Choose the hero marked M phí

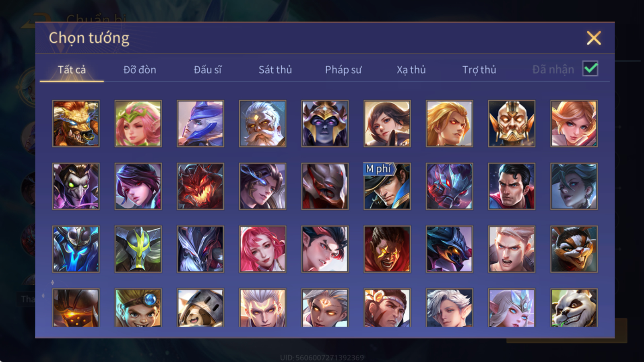tap(387, 186)
